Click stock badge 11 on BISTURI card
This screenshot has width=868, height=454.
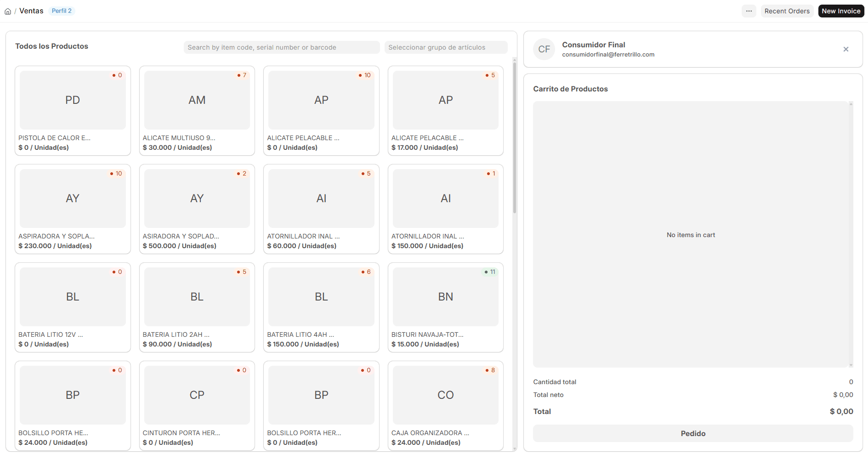pos(490,272)
